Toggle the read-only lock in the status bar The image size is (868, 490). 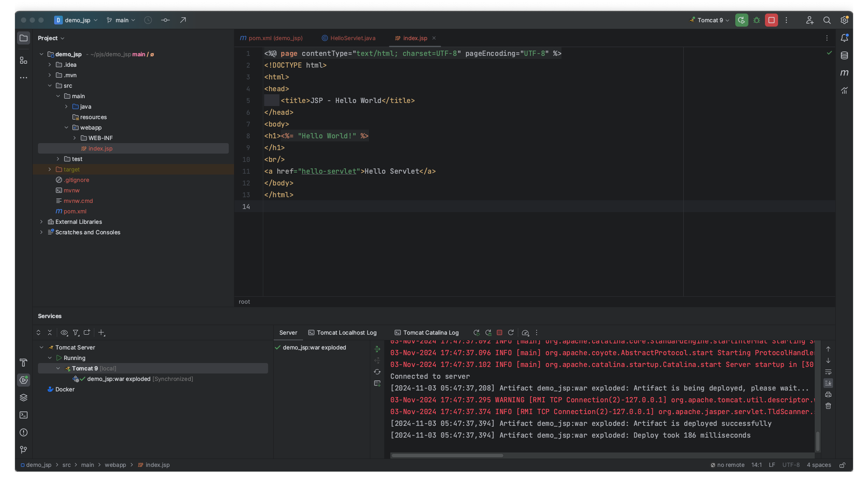coord(843,465)
